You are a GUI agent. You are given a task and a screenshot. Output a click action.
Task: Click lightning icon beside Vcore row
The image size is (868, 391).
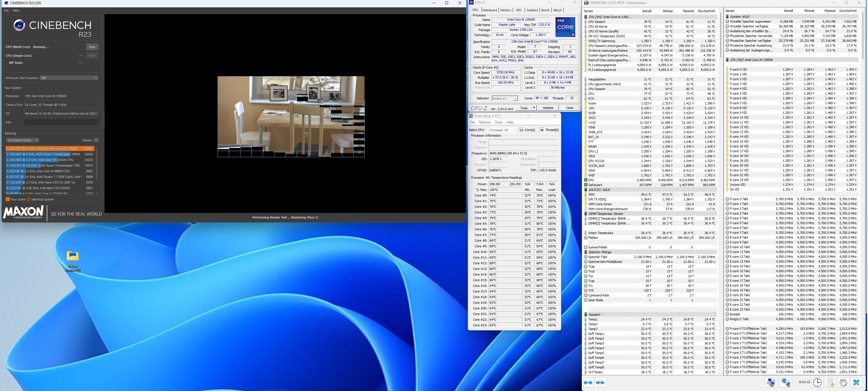tap(586, 103)
